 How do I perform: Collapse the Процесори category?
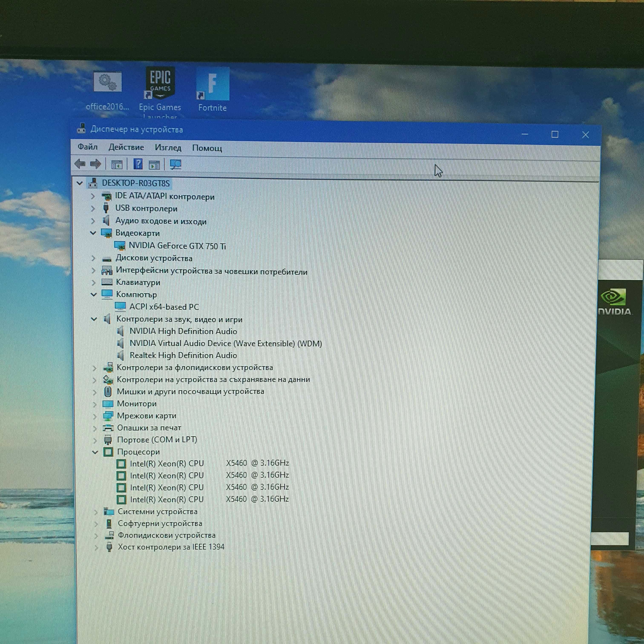click(x=95, y=452)
